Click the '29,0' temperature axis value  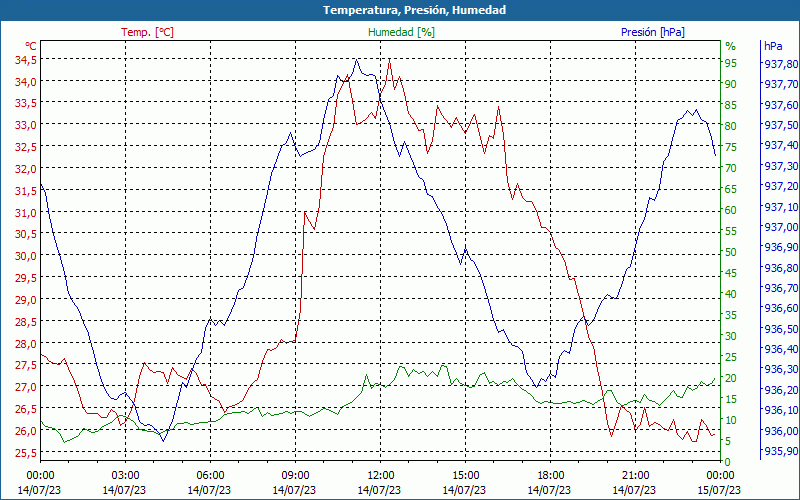coord(26,299)
